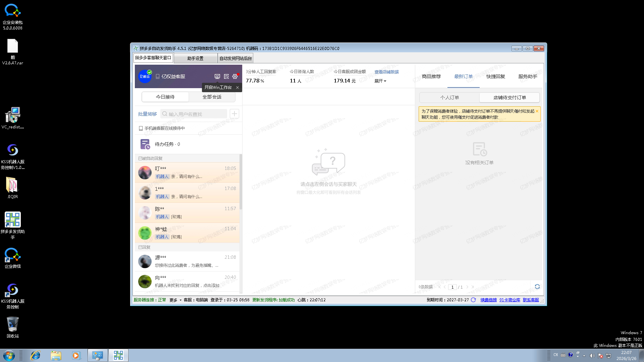Open Action Center flag tray icon
The image size is (644, 362).
600,356
